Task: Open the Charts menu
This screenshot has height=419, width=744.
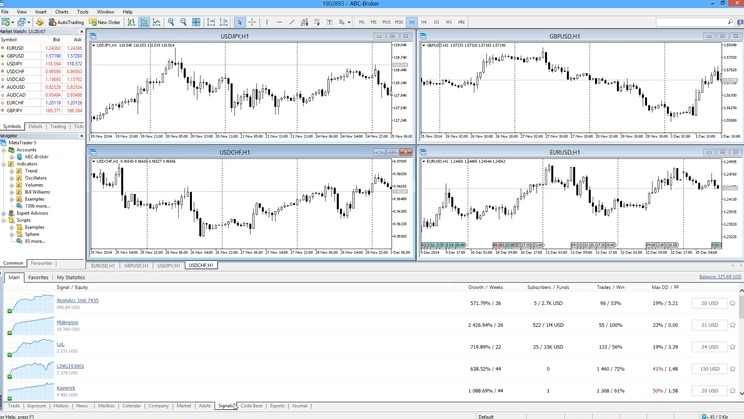Action: tap(62, 12)
